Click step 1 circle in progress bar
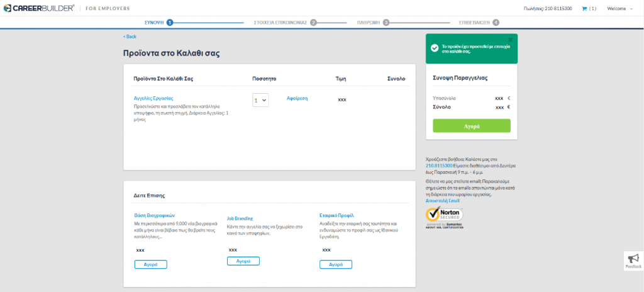The width and height of the screenshot is (644, 292). click(x=170, y=22)
